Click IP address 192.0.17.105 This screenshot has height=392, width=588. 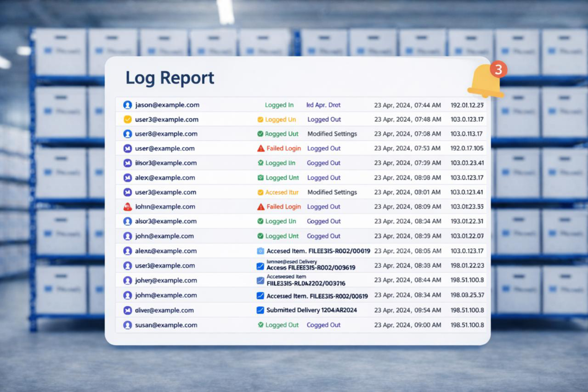[467, 148]
